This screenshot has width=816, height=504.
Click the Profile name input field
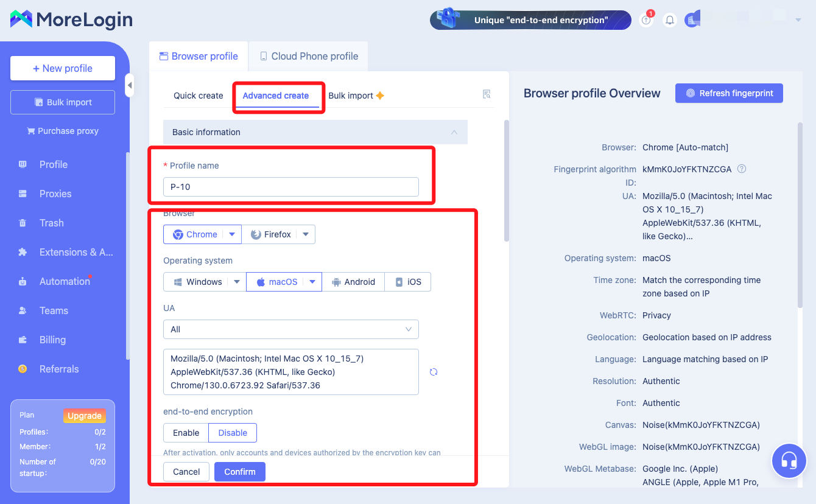[x=291, y=187]
